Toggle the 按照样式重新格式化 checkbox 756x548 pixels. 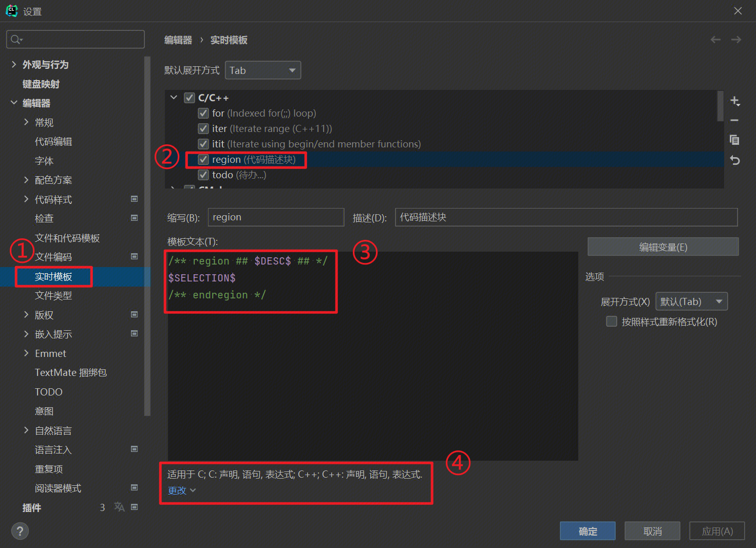612,322
